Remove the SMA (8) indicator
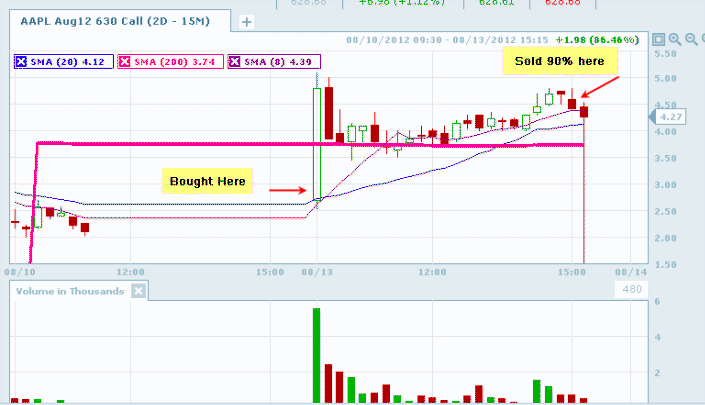Viewport: 705px width, 405px height. pyautogui.click(x=234, y=62)
